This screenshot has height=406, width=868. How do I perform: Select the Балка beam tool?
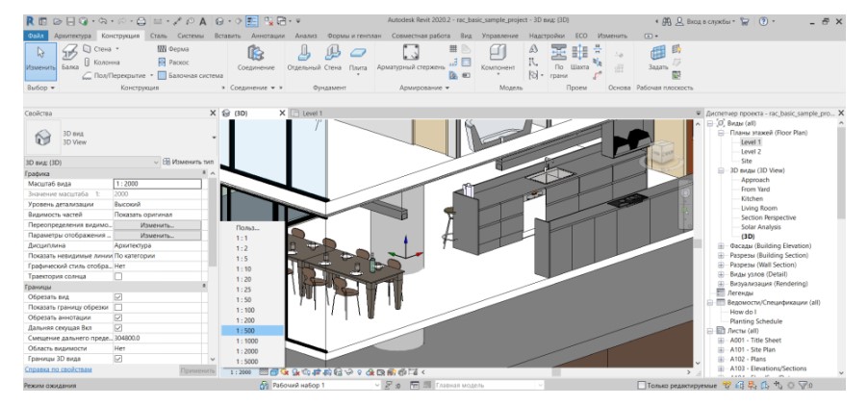[69, 58]
